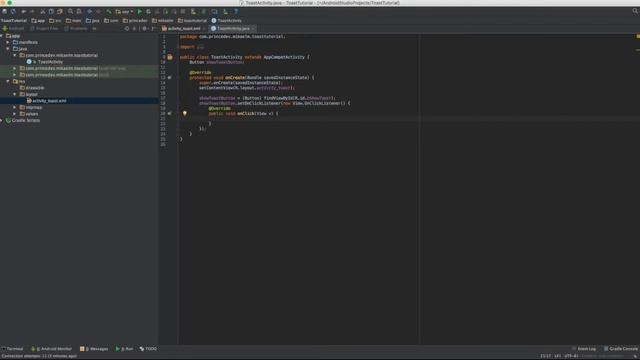Screen dimensions: 640x360
Task: Click the search everywhere magnifier at top right
Action: [x=635, y=11]
